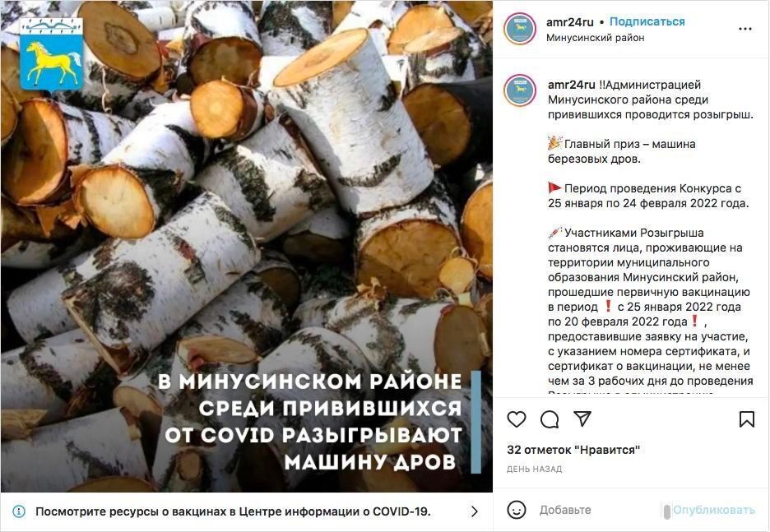
Task: Follow the account via Подписаться
Action: 647,21
